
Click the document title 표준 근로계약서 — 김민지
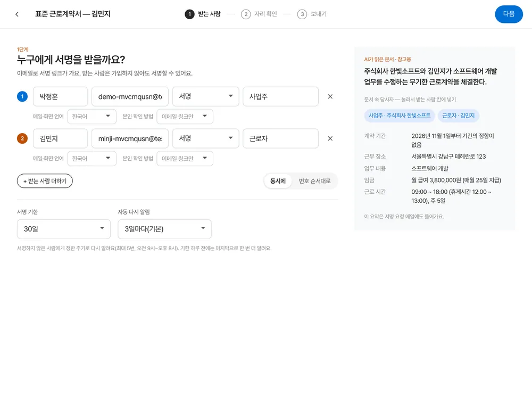point(73,14)
